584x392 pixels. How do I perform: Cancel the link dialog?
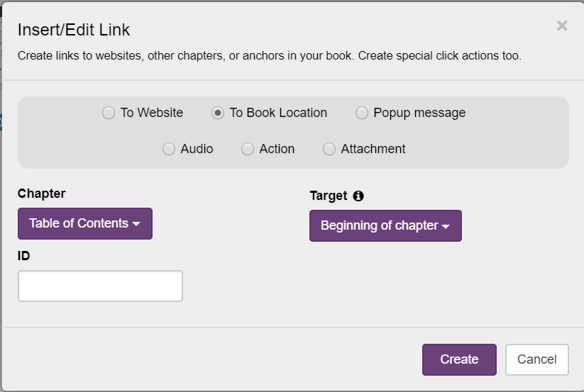pyautogui.click(x=536, y=359)
